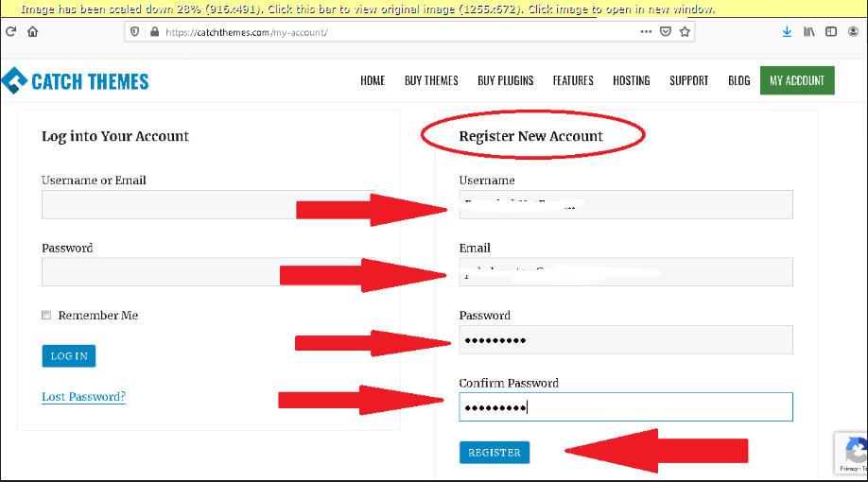Focus the register Email field
Image resolution: width=868 pixels, height=482 pixels.
coord(626,271)
